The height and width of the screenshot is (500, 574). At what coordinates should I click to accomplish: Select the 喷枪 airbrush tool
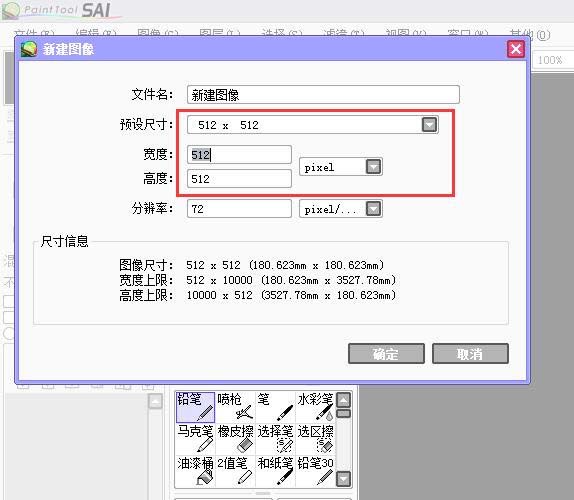pos(235,407)
